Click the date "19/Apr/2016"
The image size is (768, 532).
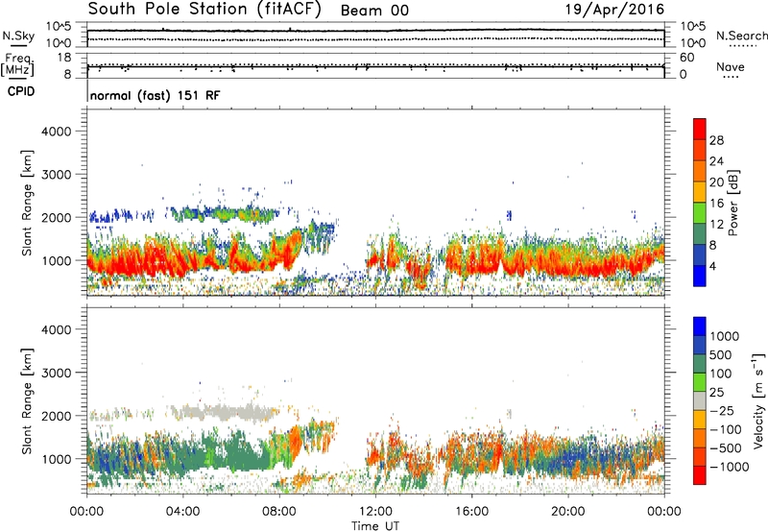click(x=614, y=10)
